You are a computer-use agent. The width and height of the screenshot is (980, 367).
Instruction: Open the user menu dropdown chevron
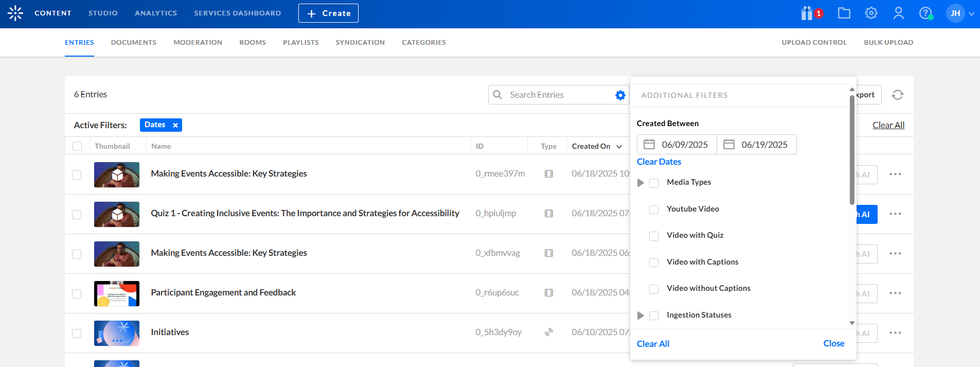[971, 14]
